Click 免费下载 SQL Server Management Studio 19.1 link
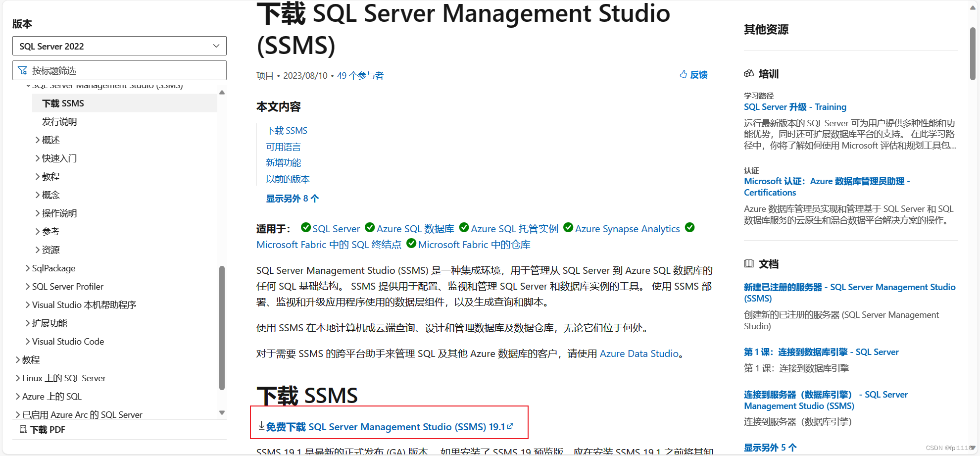 point(386,427)
